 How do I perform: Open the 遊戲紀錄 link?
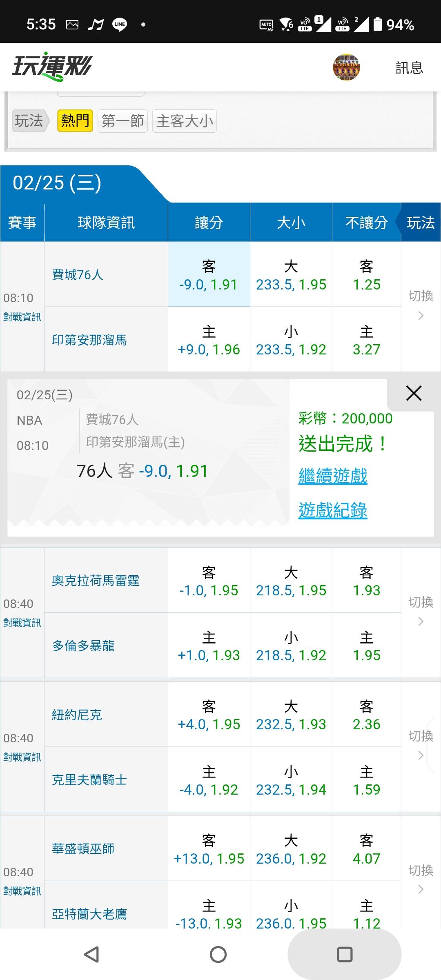(x=333, y=510)
